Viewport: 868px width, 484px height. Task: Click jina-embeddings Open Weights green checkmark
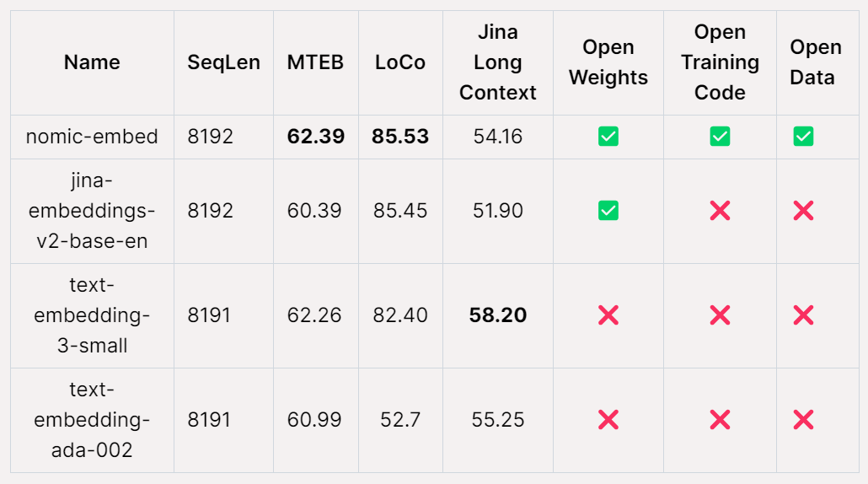point(608,210)
